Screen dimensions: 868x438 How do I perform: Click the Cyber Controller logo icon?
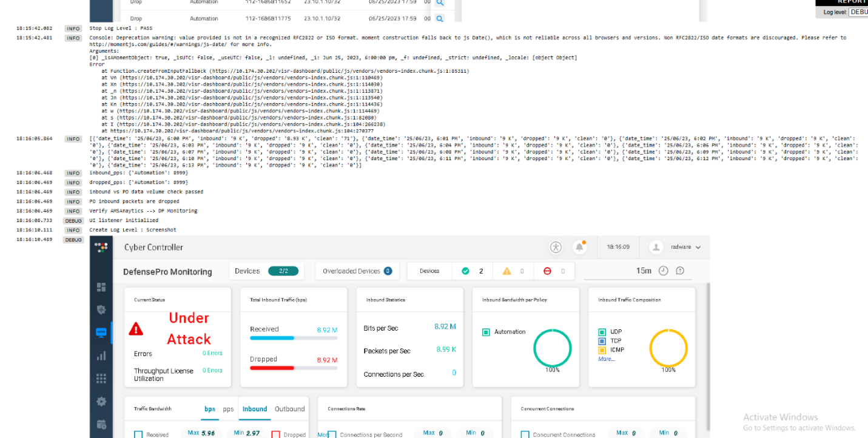(x=101, y=247)
